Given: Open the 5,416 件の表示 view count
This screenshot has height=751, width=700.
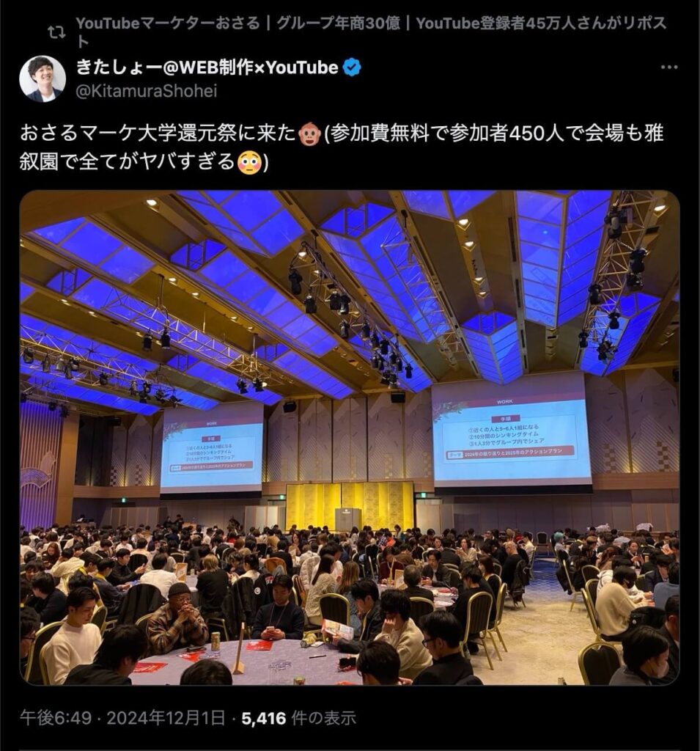Looking at the screenshot, I should (x=299, y=718).
